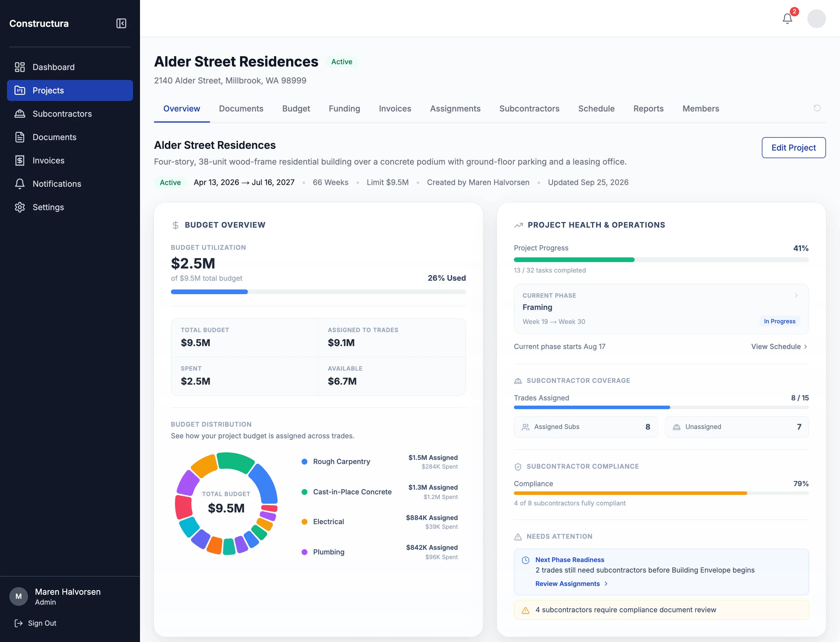Click the hard hat icon beside Subcontractor Coverage

(518, 381)
